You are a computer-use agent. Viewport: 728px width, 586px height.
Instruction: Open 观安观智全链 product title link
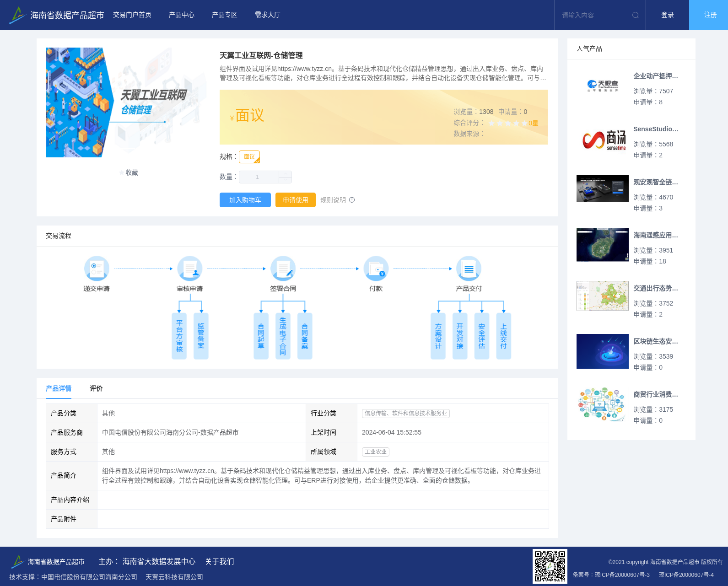(656, 182)
